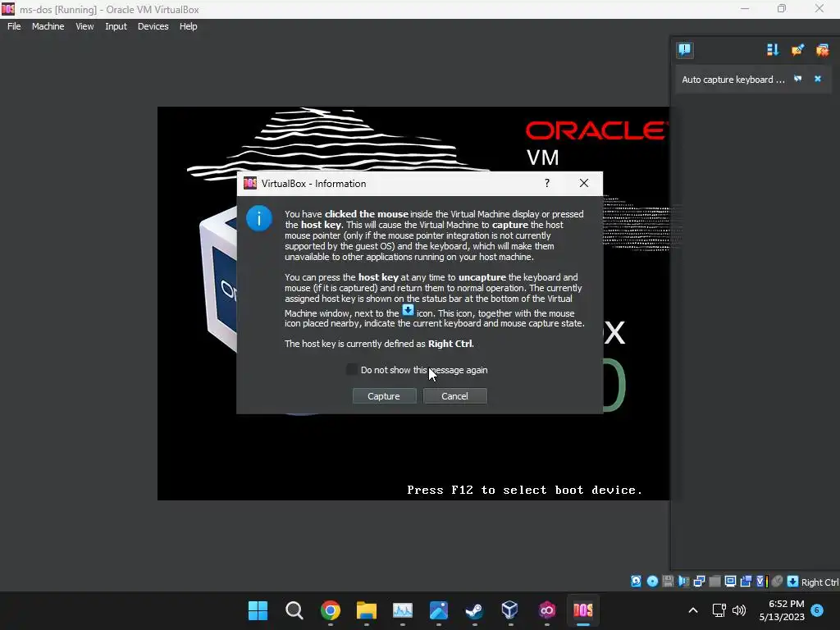Click the Capture button
Image resolution: width=840 pixels, height=630 pixels.
click(x=384, y=396)
